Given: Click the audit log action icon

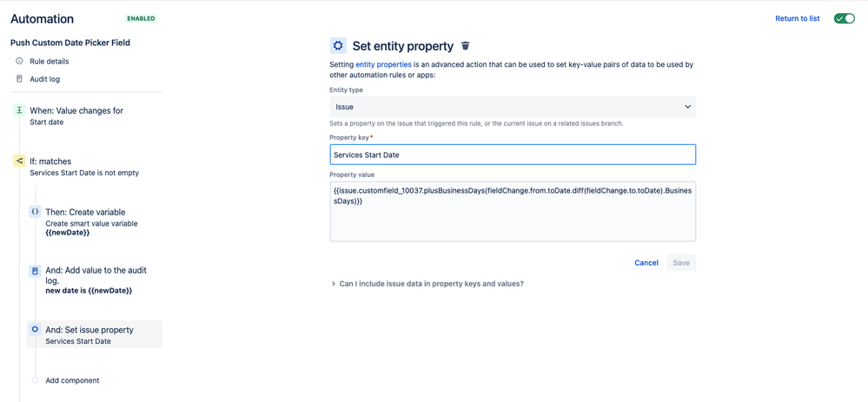Looking at the screenshot, I should tap(35, 271).
